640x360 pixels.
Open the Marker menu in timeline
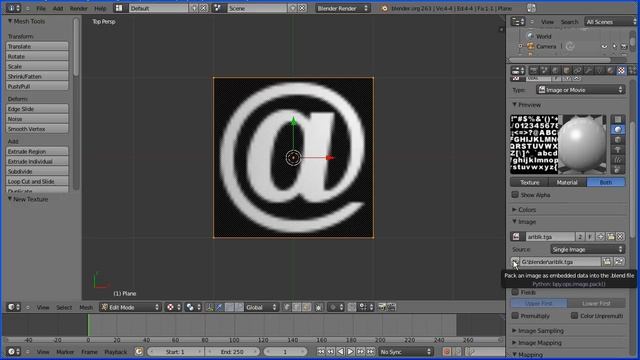click(x=65, y=351)
